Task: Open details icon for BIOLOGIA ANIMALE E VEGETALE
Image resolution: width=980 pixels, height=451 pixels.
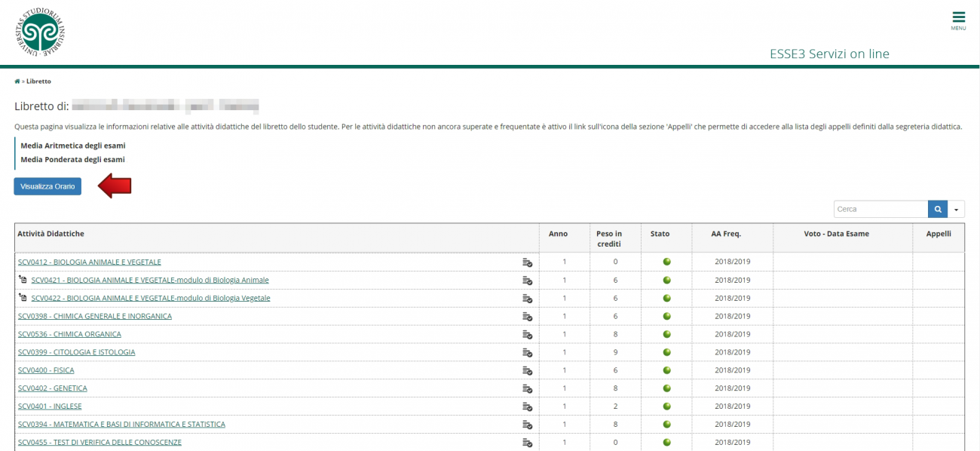Action: pos(528,262)
